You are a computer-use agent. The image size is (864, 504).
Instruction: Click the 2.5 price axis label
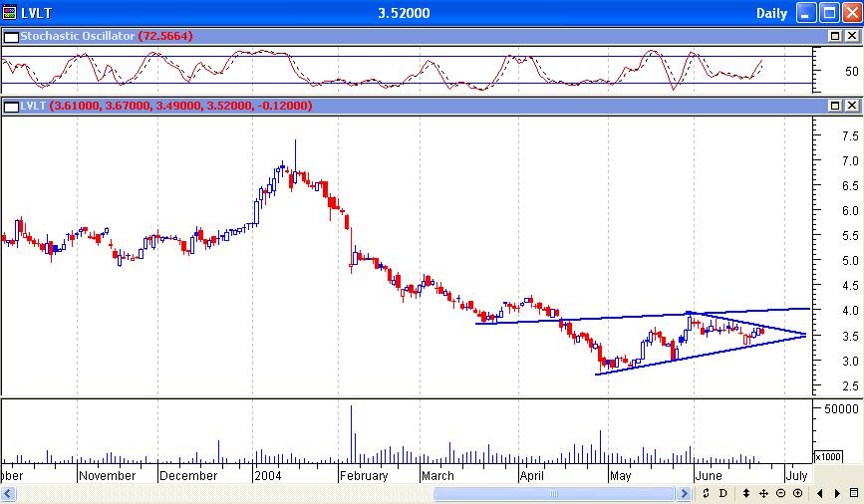pyautogui.click(x=850, y=385)
